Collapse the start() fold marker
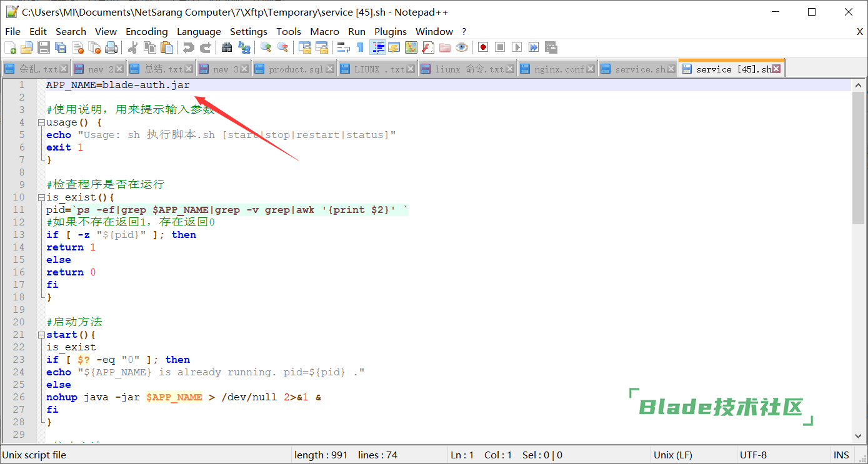 point(41,335)
